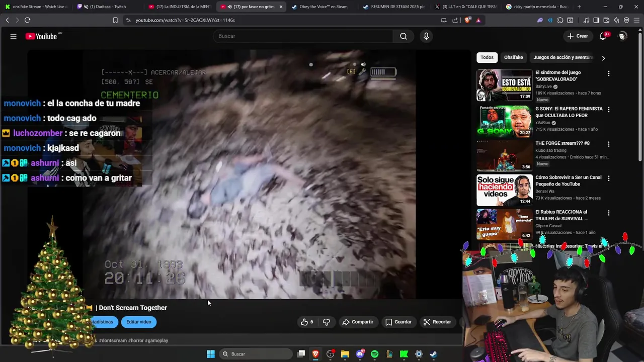Open the Brave Wallet icon

coord(606,20)
